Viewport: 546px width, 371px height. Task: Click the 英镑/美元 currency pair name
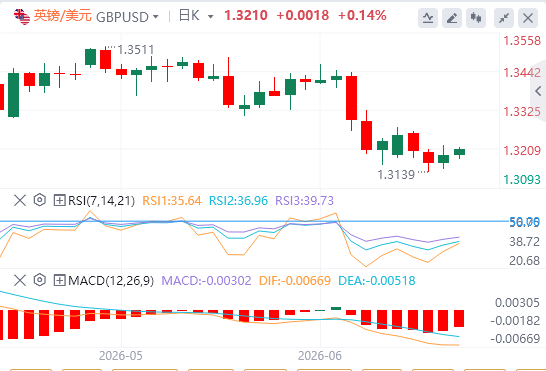click(x=63, y=16)
